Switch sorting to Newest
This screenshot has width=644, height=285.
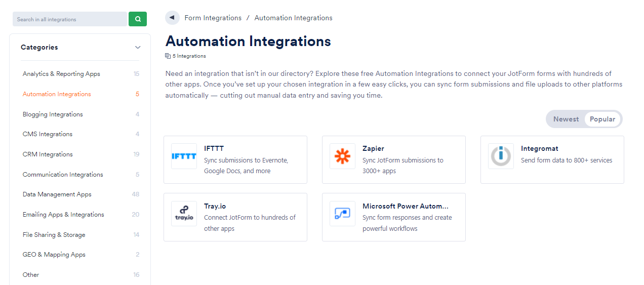click(566, 119)
